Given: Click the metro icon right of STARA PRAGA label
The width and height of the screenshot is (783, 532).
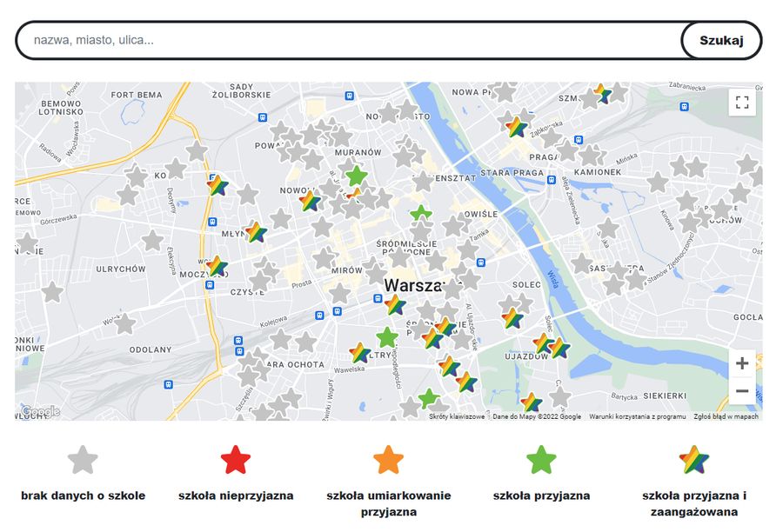Looking at the screenshot, I should click(x=552, y=180).
